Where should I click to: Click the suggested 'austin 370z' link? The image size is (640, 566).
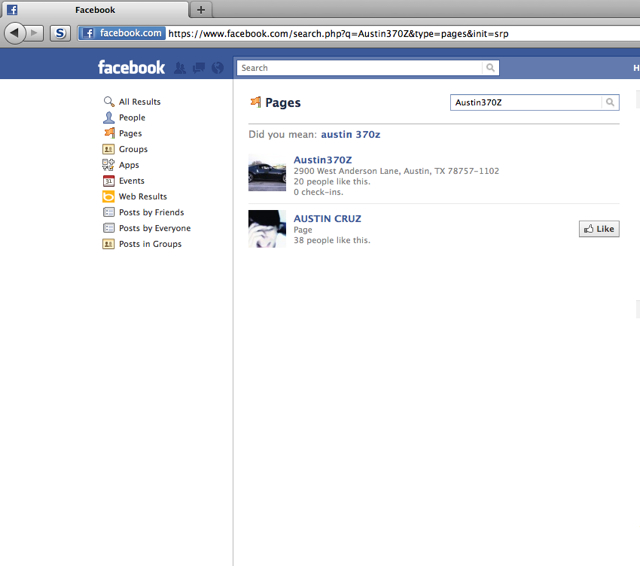pos(351,134)
